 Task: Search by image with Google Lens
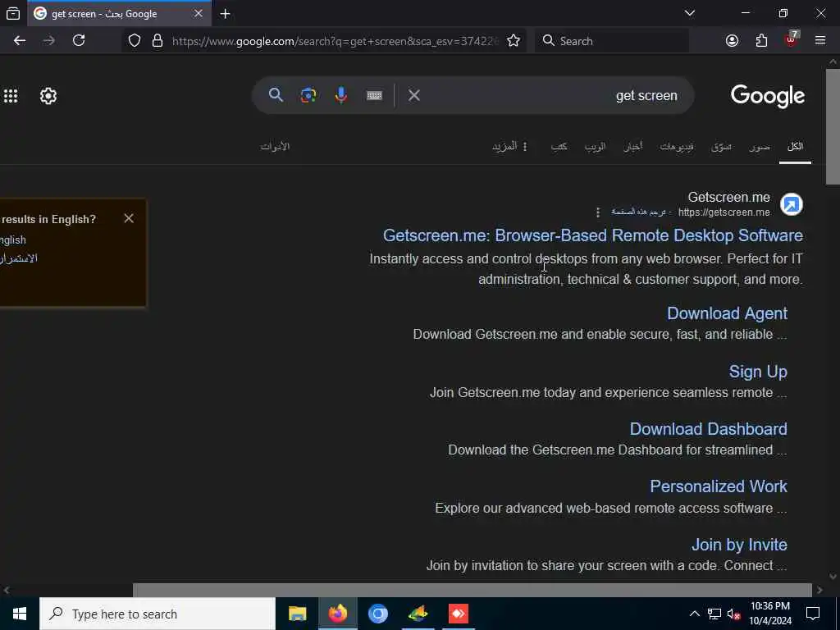pos(308,95)
